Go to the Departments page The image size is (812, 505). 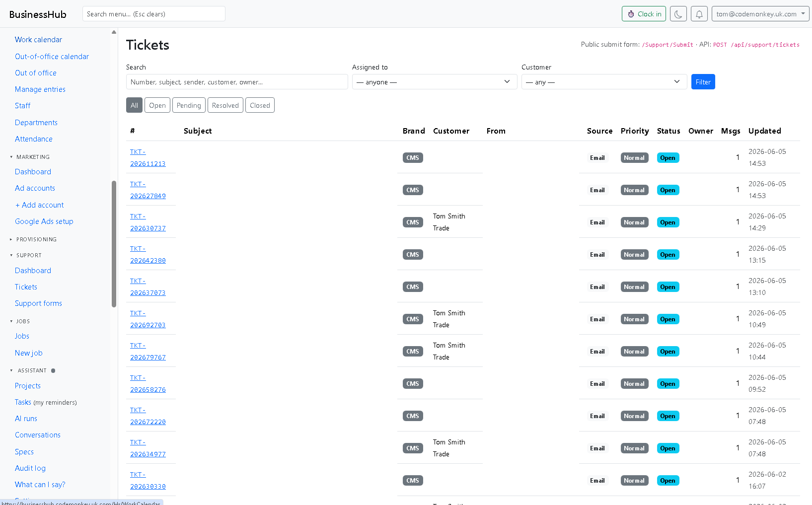point(36,123)
